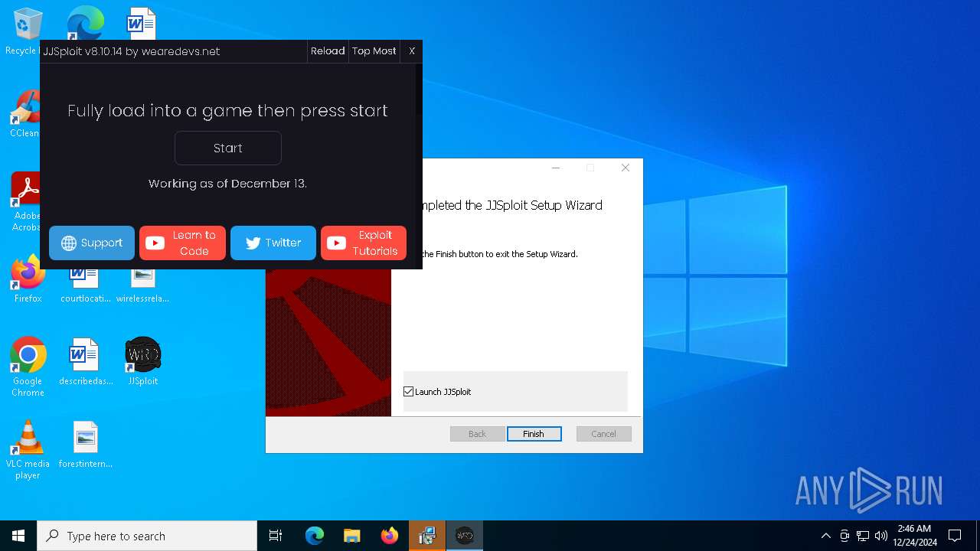Open Firefox from the taskbar
Viewport: 980px width, 551px height.
389,536
